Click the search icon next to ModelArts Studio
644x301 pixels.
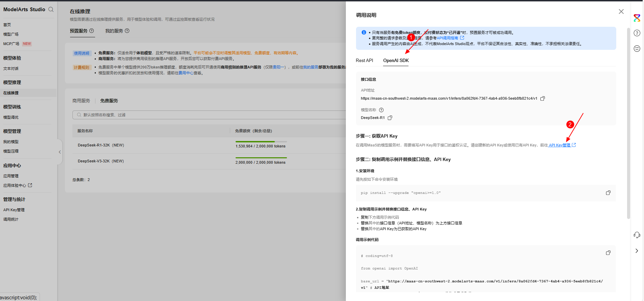51,9
